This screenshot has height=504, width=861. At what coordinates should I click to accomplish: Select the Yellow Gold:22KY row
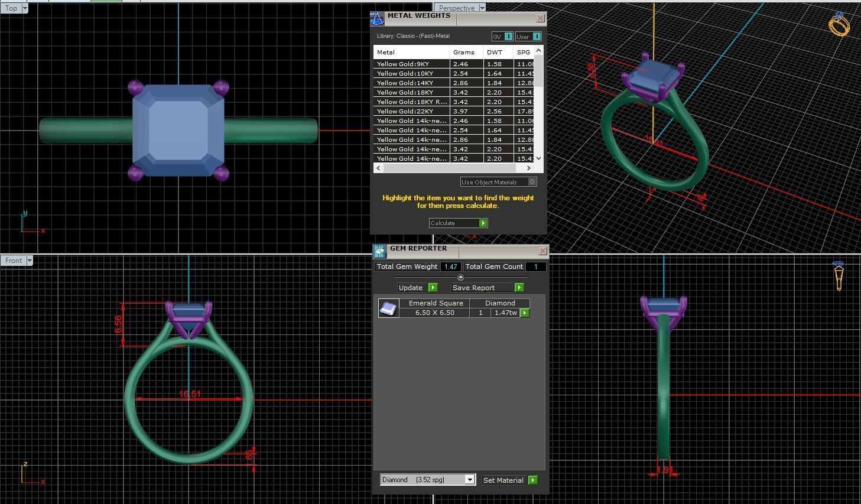(454, 111)
